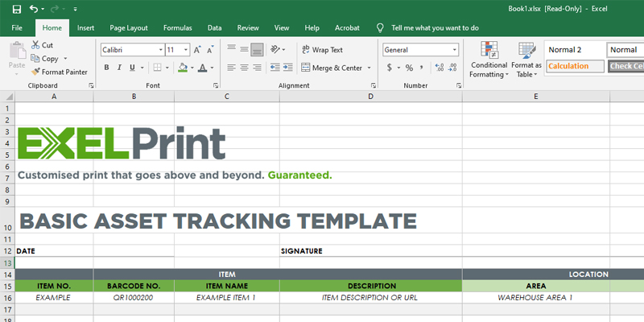
Task: Click the Center alignment icon
Action: point(245,68)
